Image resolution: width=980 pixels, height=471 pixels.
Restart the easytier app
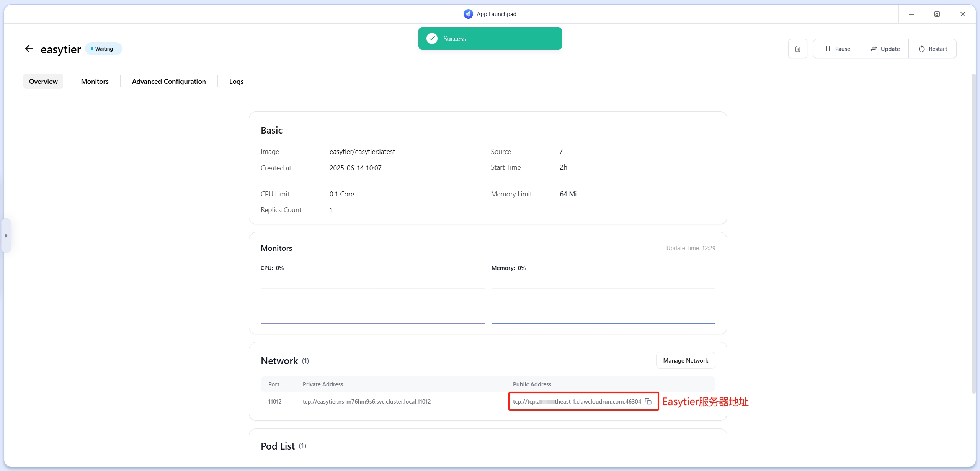(x=933, y=49)
